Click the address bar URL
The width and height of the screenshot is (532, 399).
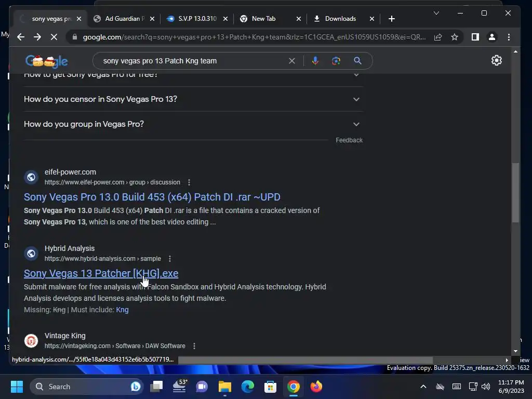click(x=254, y=37)
